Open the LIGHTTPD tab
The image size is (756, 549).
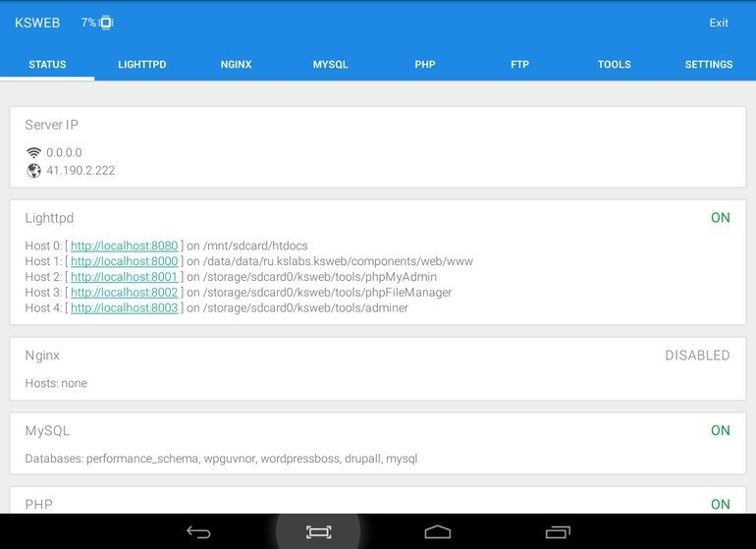tap(141, 64)
